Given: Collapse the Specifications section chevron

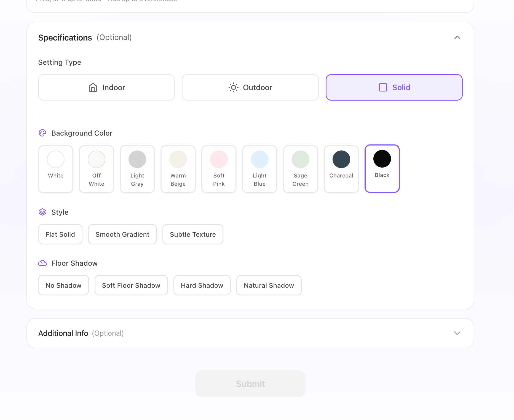Looking at the screenshot, I should coord(457,37).
